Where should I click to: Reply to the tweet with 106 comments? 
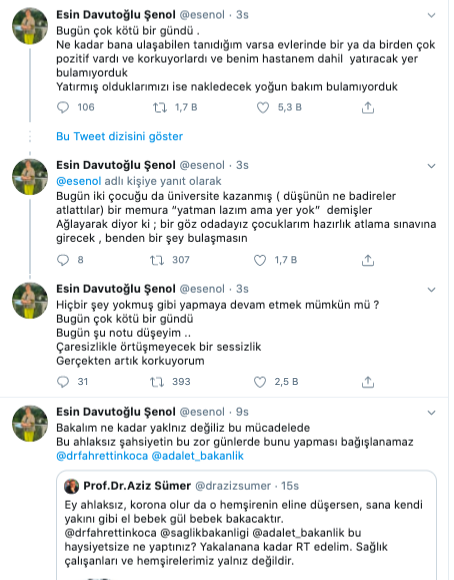tap(63, 107)
